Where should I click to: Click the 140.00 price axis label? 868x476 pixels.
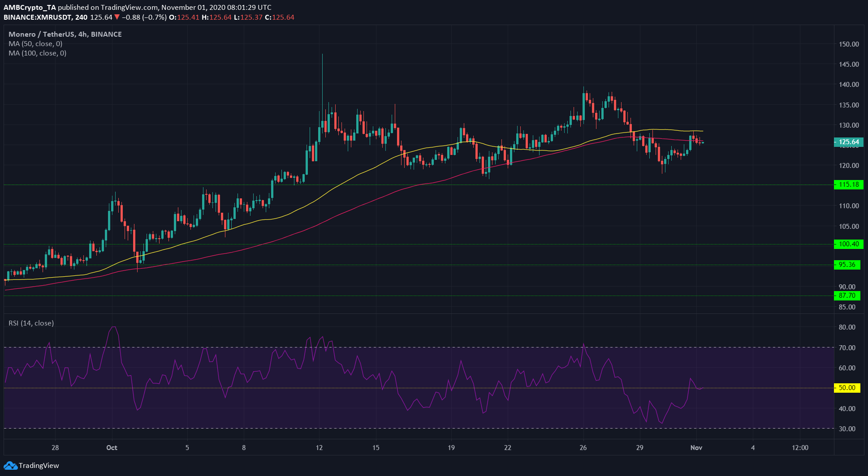(849, 85)
